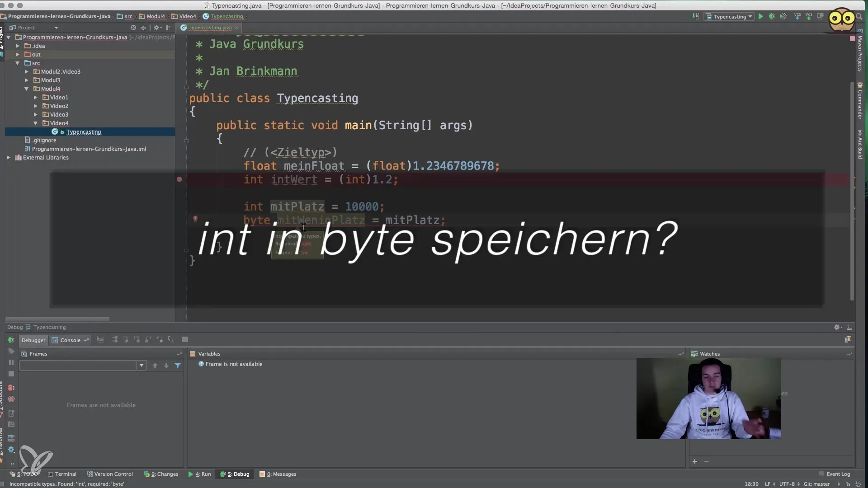Click Get Thread Dump camera icon
Image resolution: width=868 pixels, height=488 pixels.
(x=11, y=424)
